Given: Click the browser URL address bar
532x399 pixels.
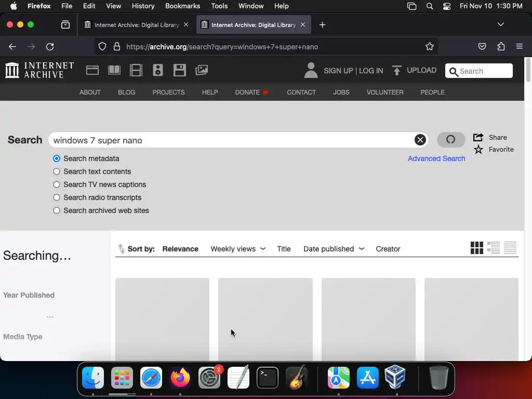Looking at the screenshot, I should click(266, 46).
